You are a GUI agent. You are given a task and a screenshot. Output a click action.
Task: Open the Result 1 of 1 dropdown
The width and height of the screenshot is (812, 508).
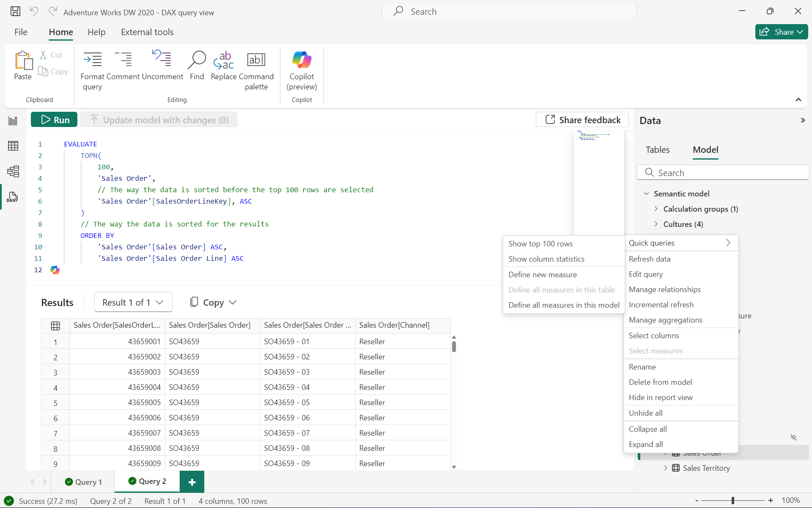click(x=133, y=302)
